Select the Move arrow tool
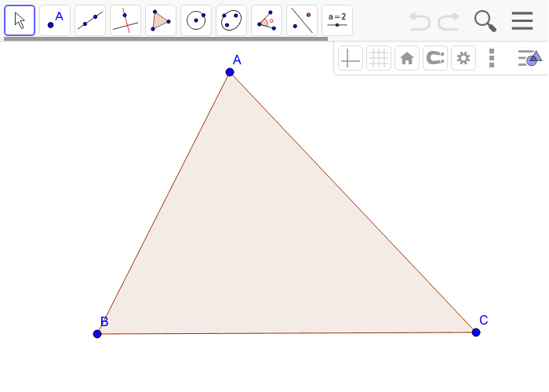The height and width of the screenshot is (392, 549). click(20, 20)
